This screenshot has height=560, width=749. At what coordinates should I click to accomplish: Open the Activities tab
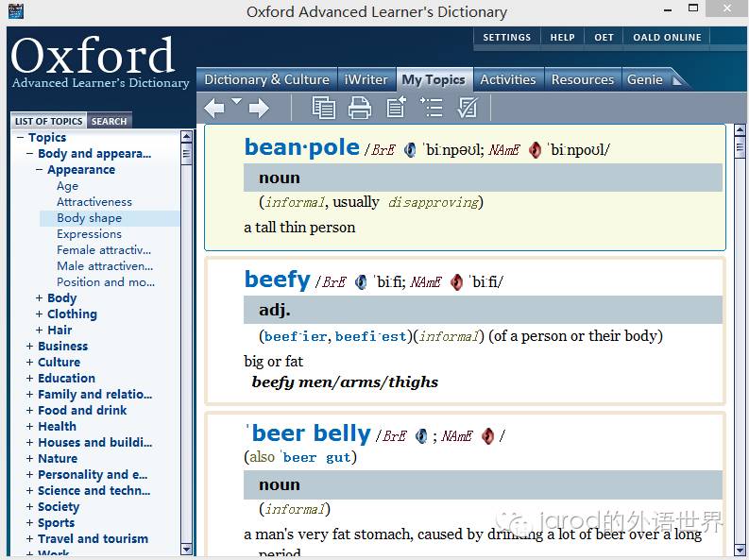508,79
